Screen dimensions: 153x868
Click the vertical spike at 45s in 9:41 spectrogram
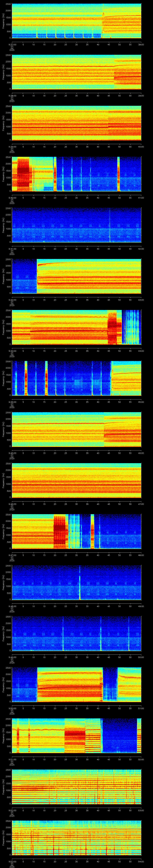[x=110, y=225]
